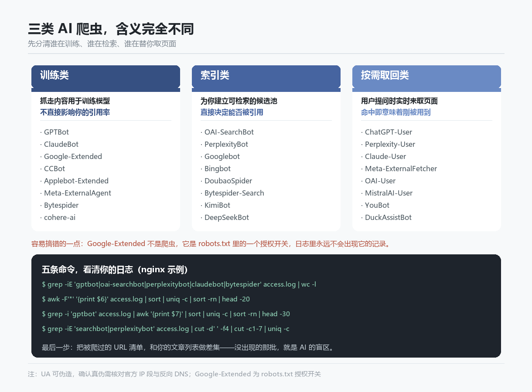This screenshot has width=532, height=392.
Task: Select DeepSeekBot list entry
Action: (x=225, y=217)
